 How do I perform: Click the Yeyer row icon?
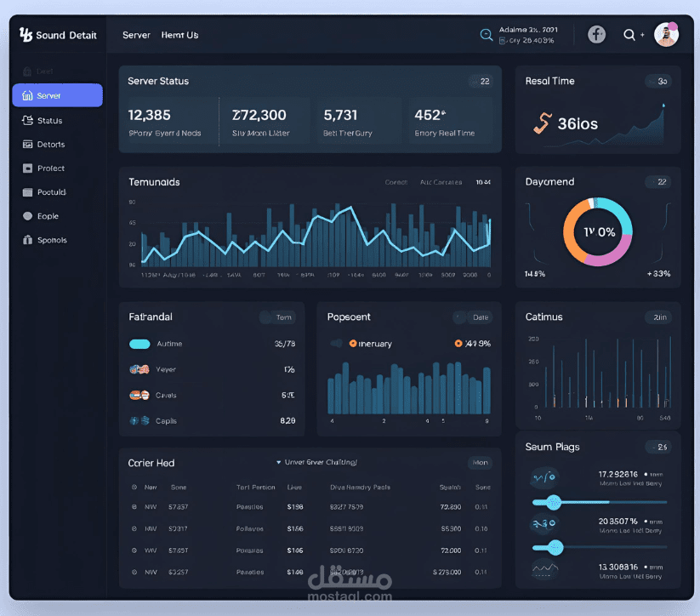pyautogui.click(x=139, y=369)
